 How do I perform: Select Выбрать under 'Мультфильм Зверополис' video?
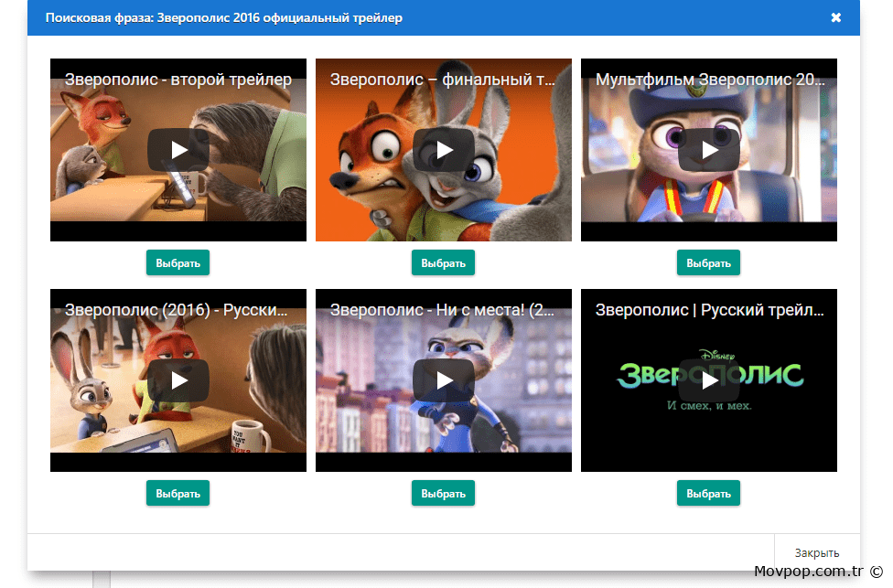click(x=708, y=263)
